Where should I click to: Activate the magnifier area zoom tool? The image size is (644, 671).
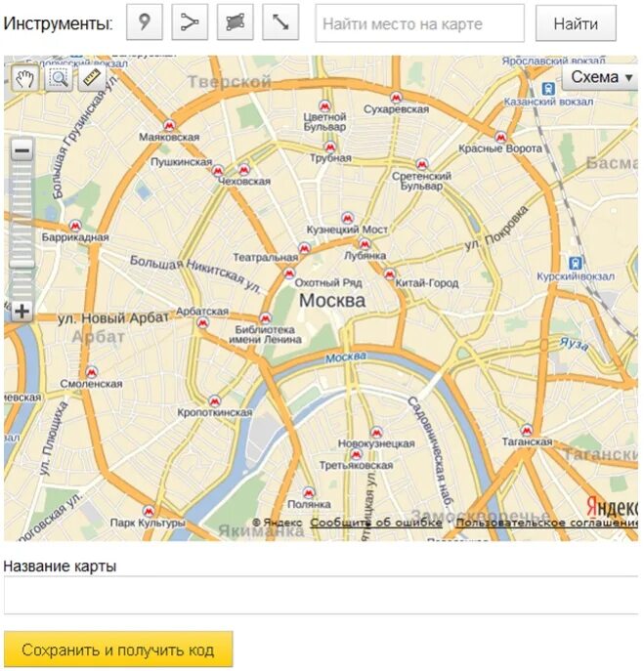pos(59,78)
